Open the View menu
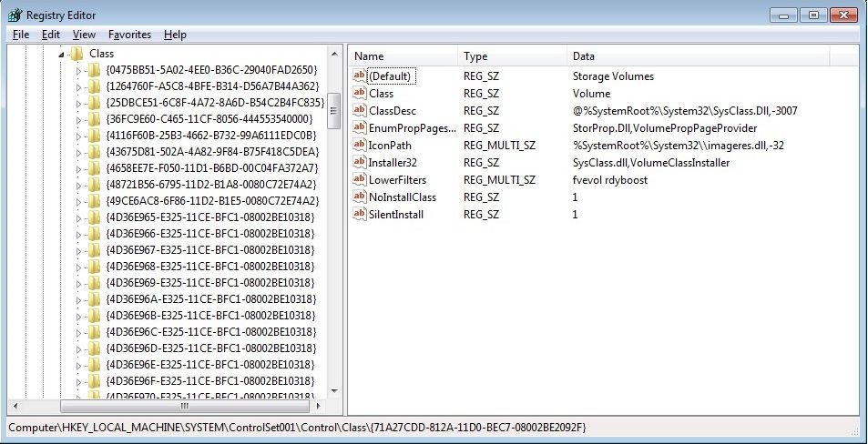Viewport: 868px width, 444px height. click(x=84, y=35)
